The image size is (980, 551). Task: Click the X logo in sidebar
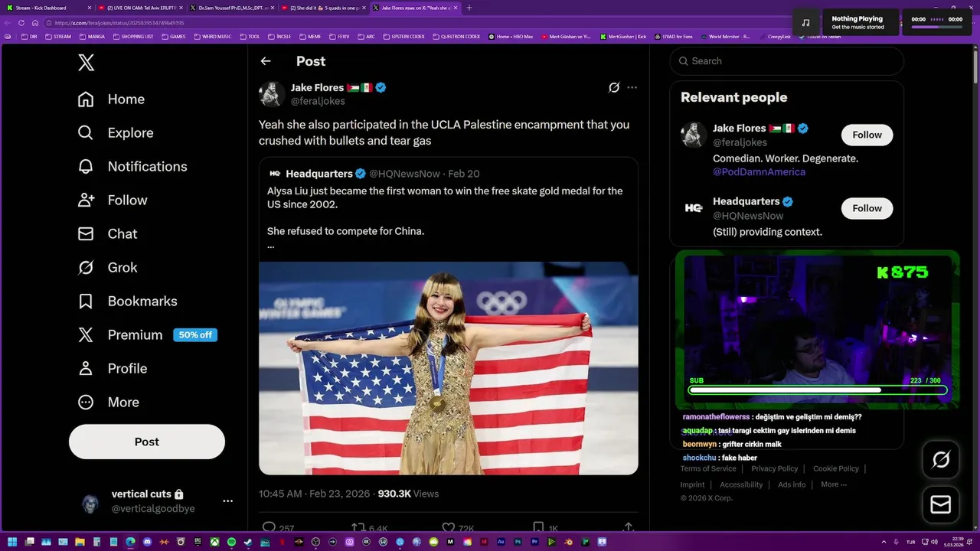[86, 63]
